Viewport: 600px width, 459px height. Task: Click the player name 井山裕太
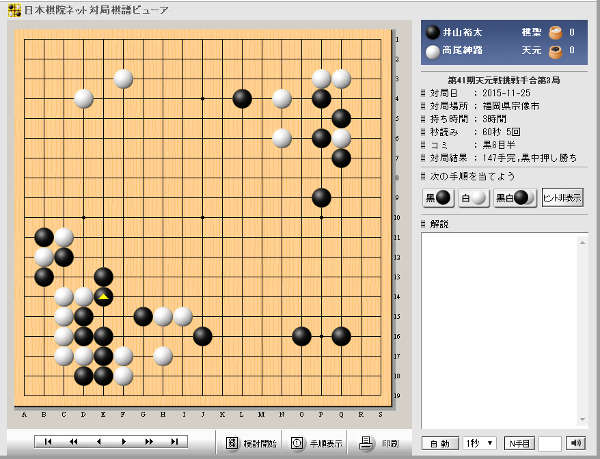coord(462,33)
